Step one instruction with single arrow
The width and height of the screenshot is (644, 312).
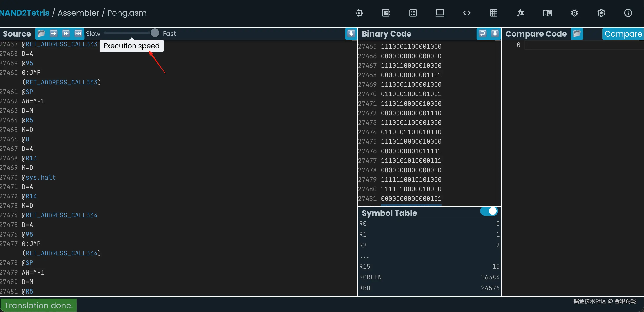[x=53, y=33]
